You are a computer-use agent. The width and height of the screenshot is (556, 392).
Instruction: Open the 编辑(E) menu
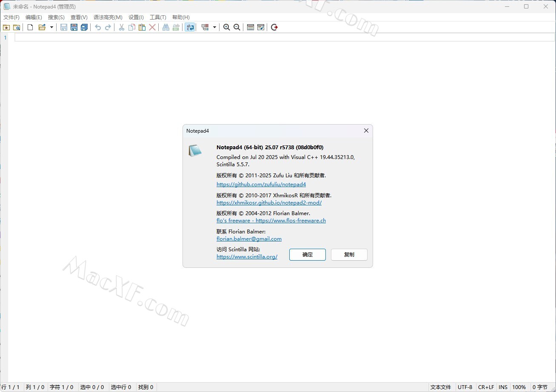[34, 17]
